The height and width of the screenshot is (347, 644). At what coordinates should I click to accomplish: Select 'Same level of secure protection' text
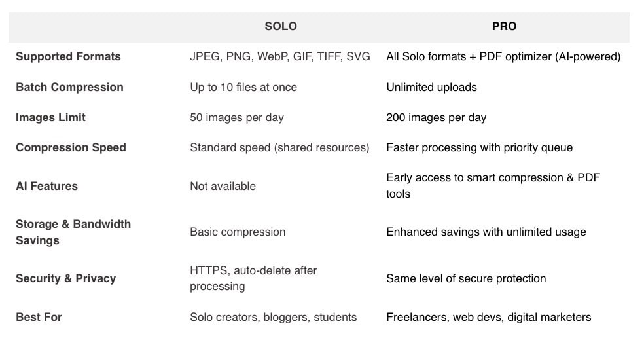[466, 278]
